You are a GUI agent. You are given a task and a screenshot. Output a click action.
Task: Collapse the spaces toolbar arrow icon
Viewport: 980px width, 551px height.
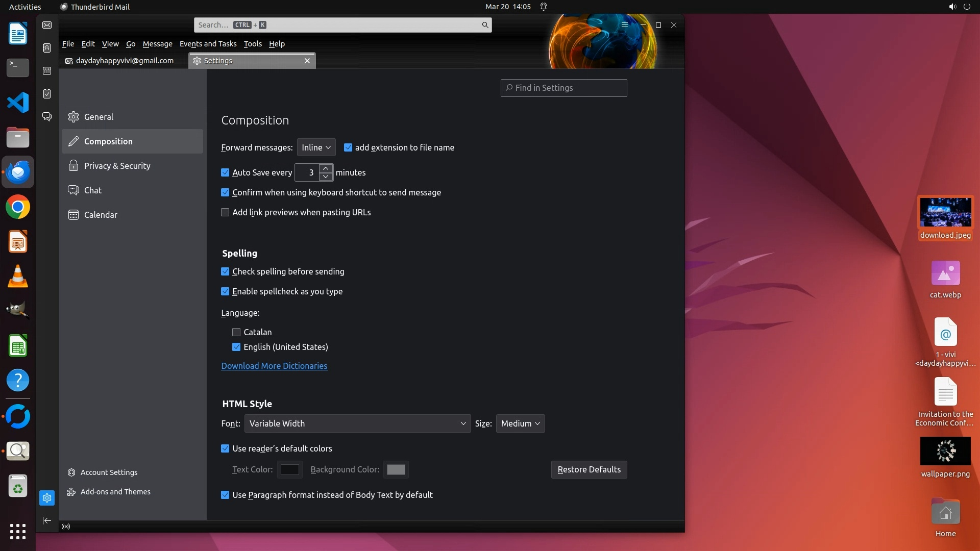(47, 520)
